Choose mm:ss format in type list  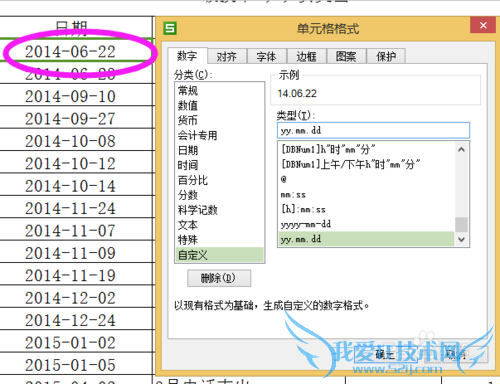[x=366, y=194]
